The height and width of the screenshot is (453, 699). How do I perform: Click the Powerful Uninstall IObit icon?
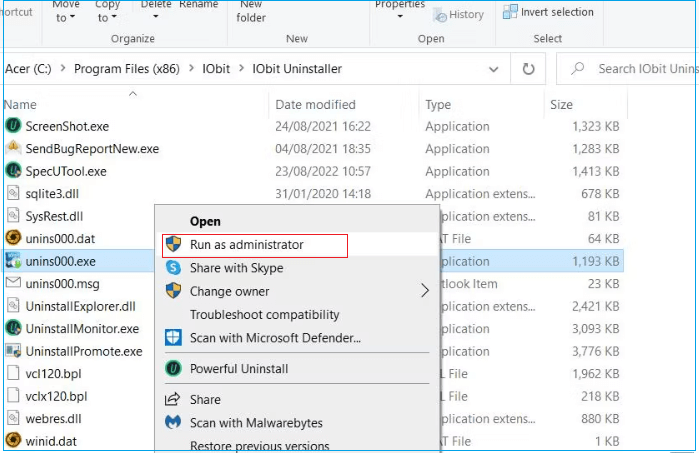point(173,369)
